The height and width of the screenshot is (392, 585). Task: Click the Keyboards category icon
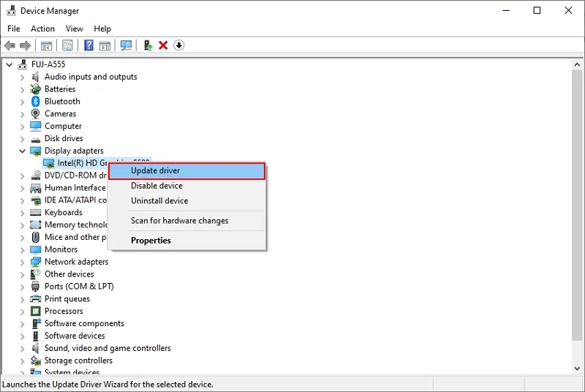coord(35,213)
